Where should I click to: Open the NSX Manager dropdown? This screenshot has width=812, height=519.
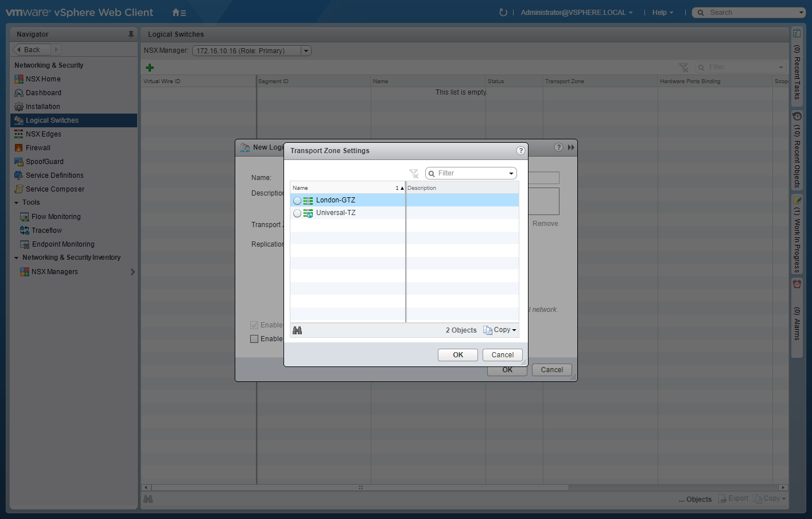[x=306, y=51]
